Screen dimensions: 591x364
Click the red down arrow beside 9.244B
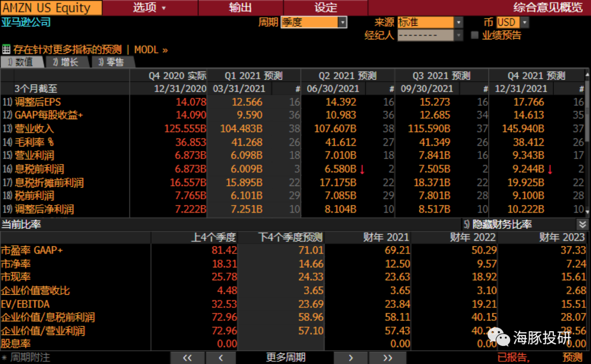pos(550,169)
